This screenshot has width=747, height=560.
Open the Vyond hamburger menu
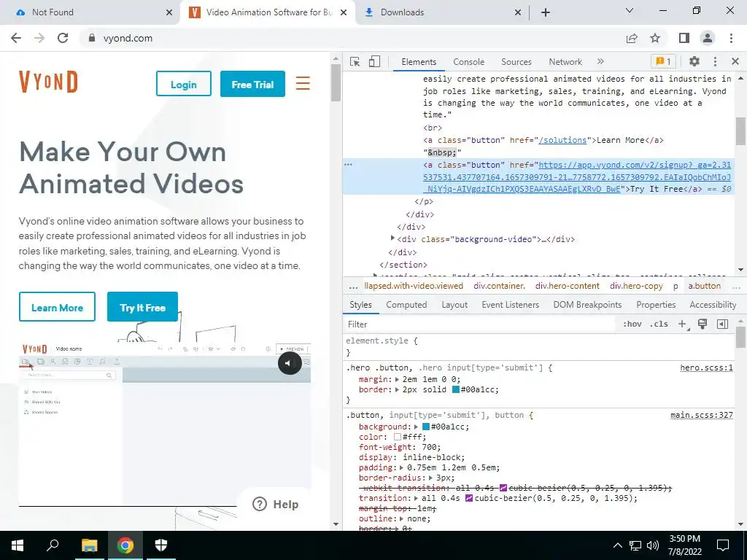click(x=303, y=83)
